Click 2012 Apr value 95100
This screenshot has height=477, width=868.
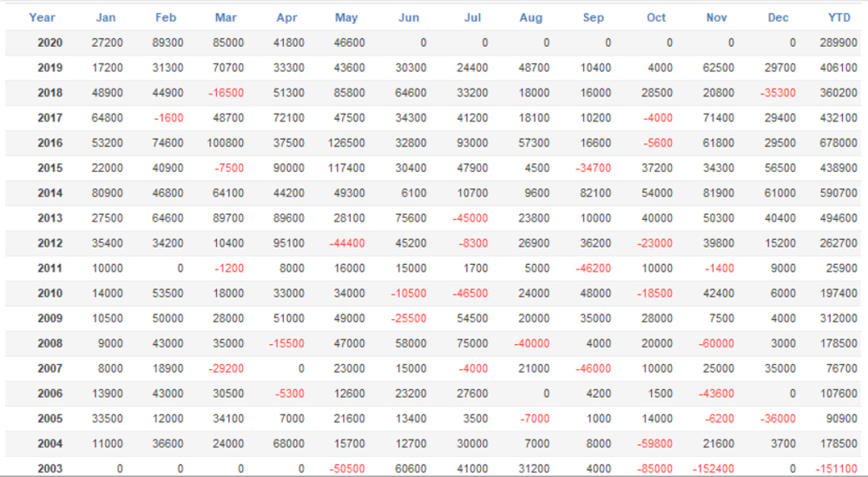coord(289,243)
